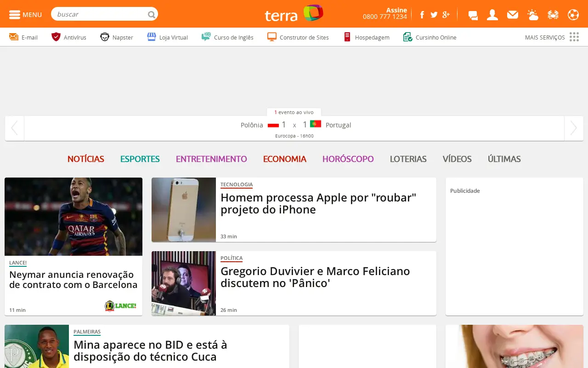The image size is (588, 368).
Task: Open Gregorio Duvivier e Marco Feliciano headline
Action: coord(315,277)
